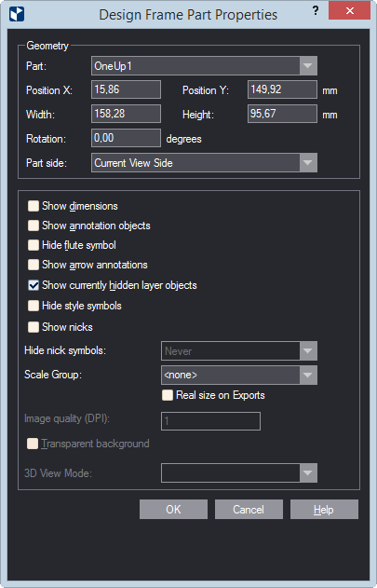Click the 'Part side:' label

47,163
